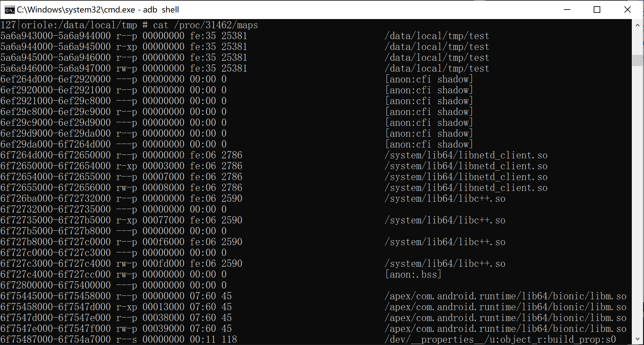Click offset 00007000 on libnetd_client row
644x345 pixels.
coord(163,177)
